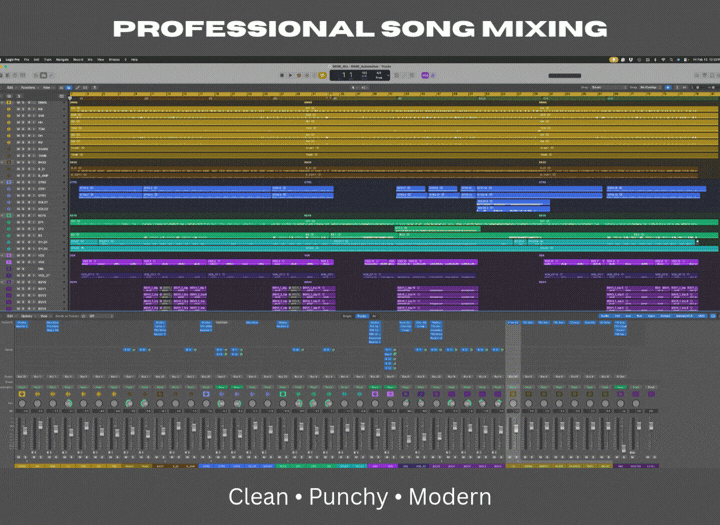Click the Record button in the transport
The image size is (720, 525).
coord(298,75)
